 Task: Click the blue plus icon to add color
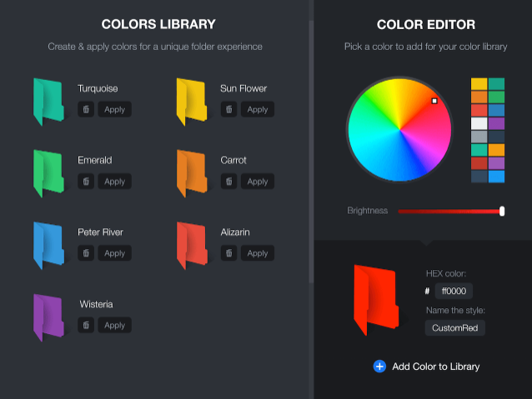point(379,366)
